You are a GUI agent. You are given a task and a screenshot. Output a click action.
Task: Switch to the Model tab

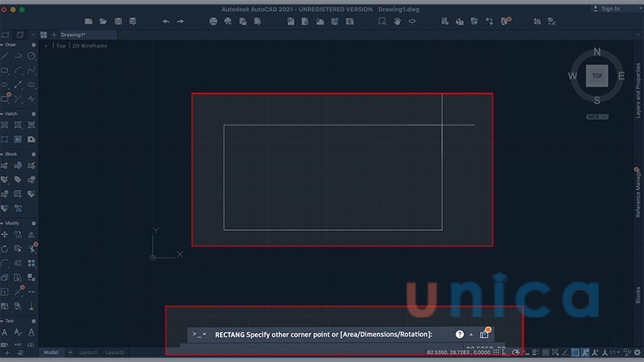click(51, 352)
